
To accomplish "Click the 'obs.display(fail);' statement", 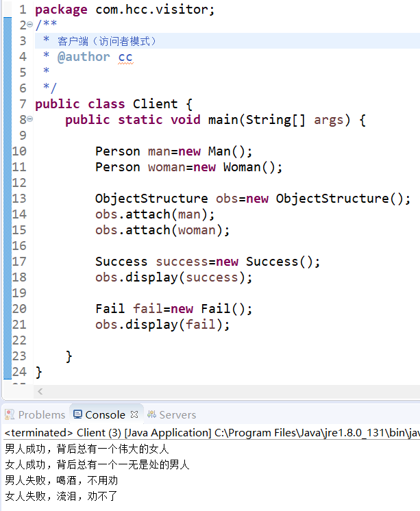I will 162,325.
